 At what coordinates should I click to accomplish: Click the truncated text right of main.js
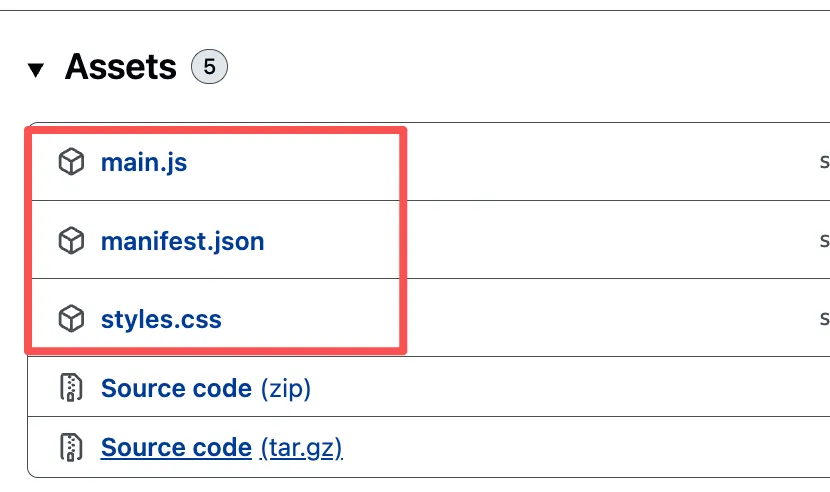tap(824, 162)
